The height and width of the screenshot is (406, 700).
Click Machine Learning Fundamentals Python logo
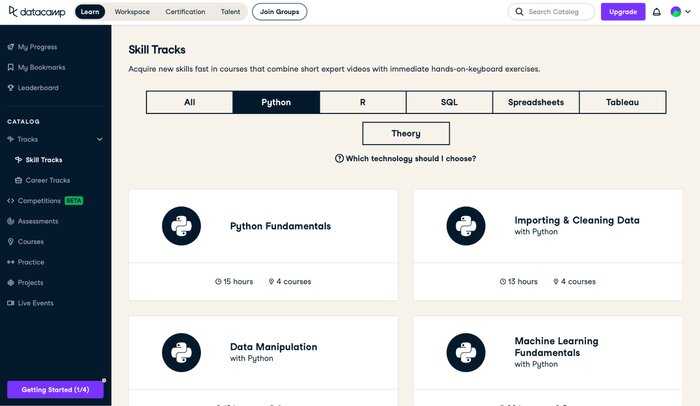click(x=466, y=352)
